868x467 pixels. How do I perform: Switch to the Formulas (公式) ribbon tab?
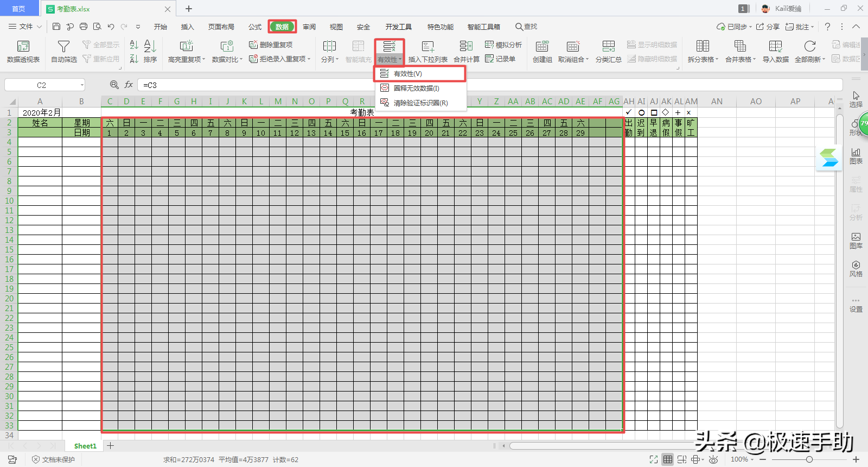(x=255, y=27)
